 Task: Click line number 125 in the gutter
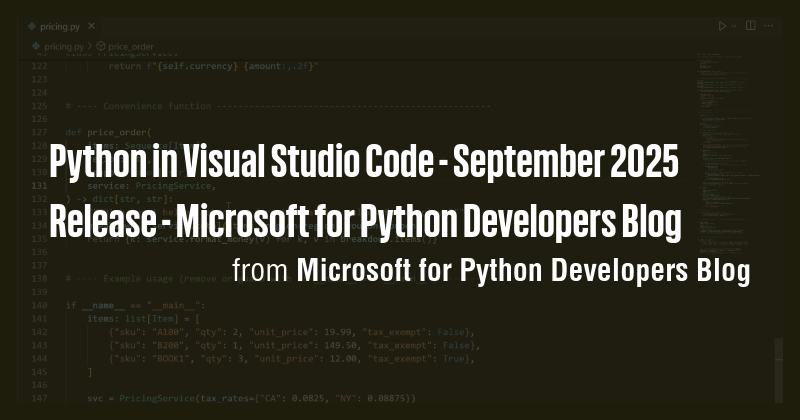pyautogui.click(x=39, y=106)
